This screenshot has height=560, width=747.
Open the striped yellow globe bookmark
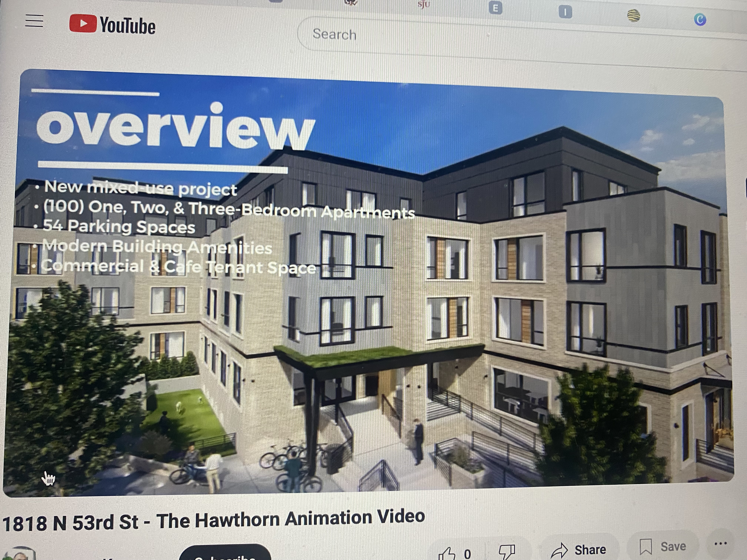[634, 16]
